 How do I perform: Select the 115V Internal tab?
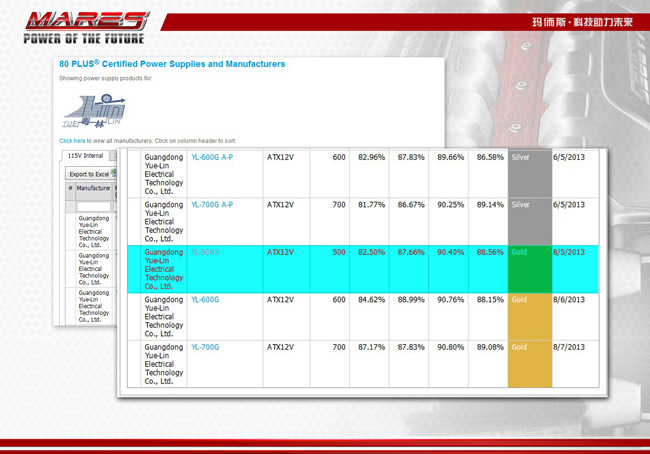click(85, 156)
